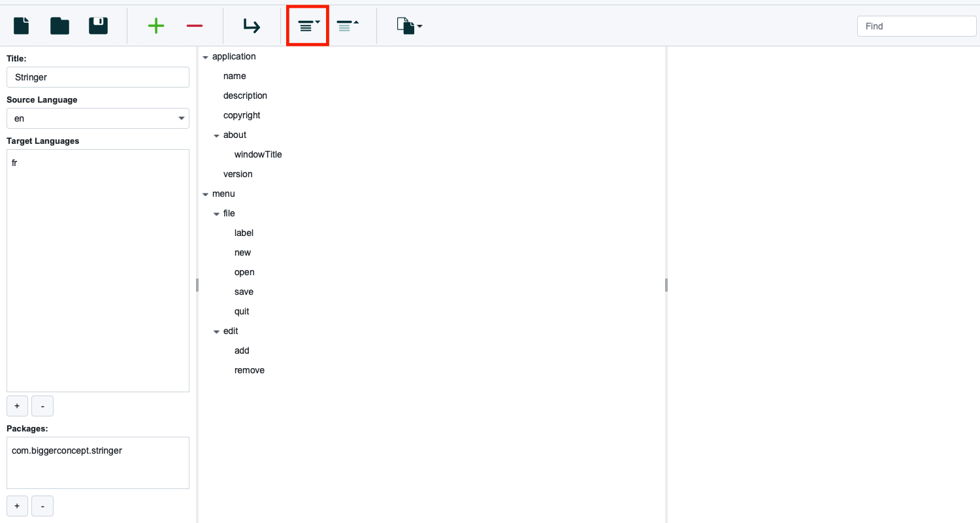Select the menu tree item

pos(223,194)
